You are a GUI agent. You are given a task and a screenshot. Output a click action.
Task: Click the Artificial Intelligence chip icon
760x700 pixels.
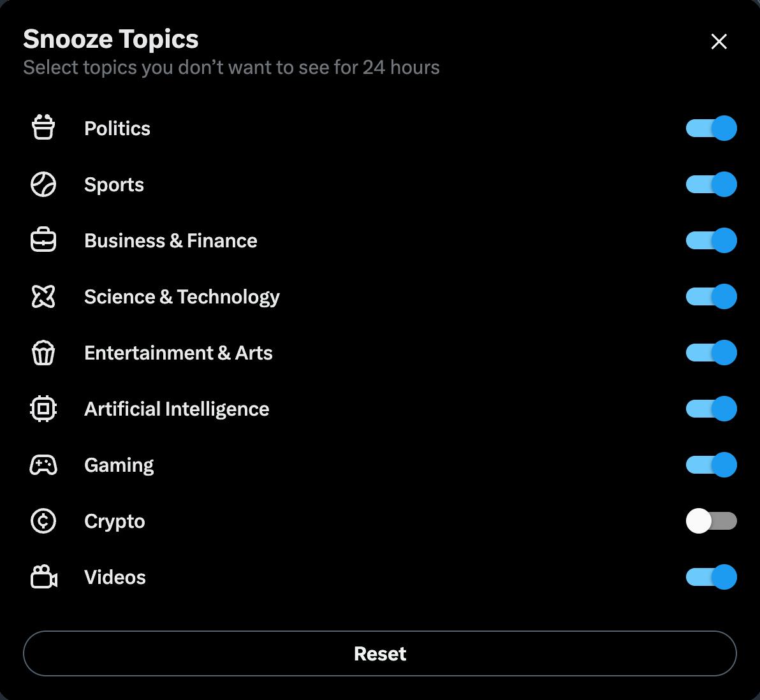click(43, 409)
